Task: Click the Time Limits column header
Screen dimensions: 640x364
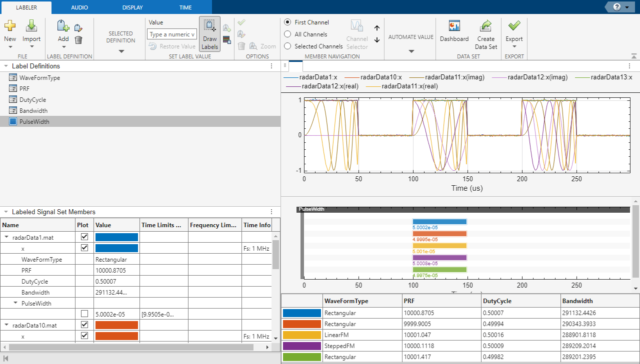Action: 164,225
